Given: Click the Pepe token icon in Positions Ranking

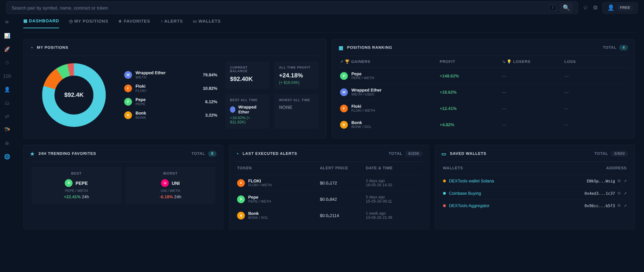Looking at the screenshot, I should point(344,76).
